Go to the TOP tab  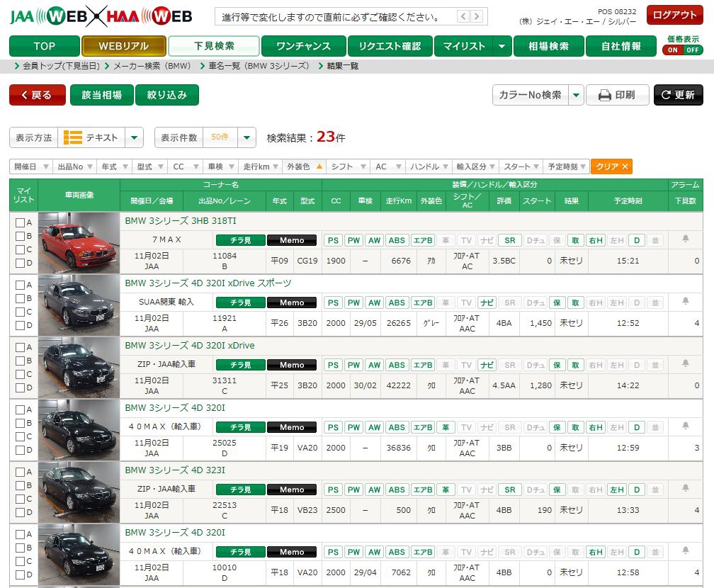(45, 46)
